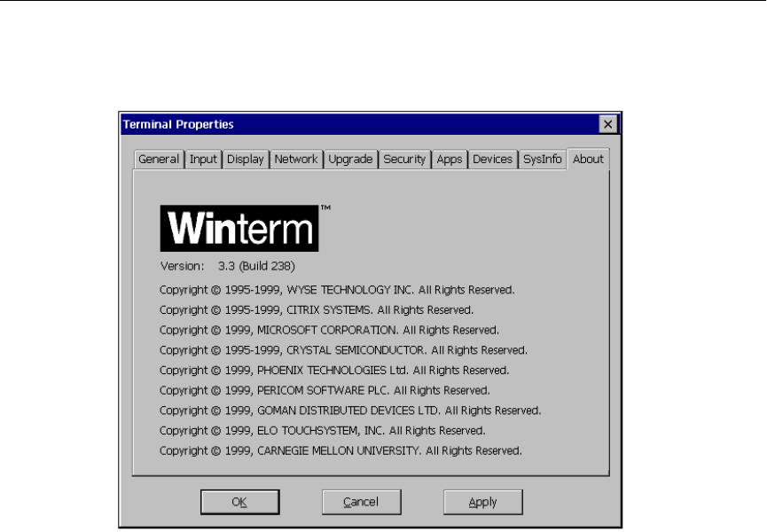Image resolution: width=767 pixels, height=532 pixels.
Task: Click the PERICOM SOFTWARE PLC copyright line
Action: (325, 390)
